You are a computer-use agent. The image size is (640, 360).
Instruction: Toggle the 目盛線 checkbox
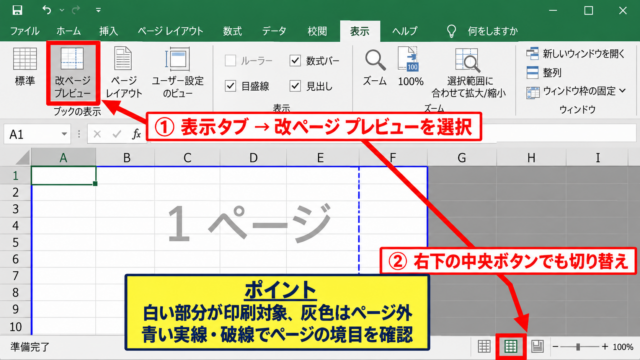coord(230,86)
